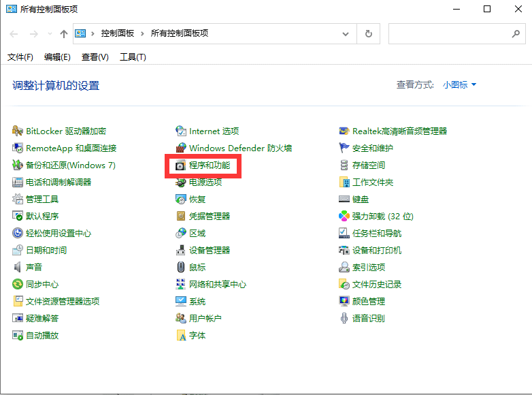Click the window title bar icon
Viewport: 532px width, 395px height.
click(x=11, y=9)
